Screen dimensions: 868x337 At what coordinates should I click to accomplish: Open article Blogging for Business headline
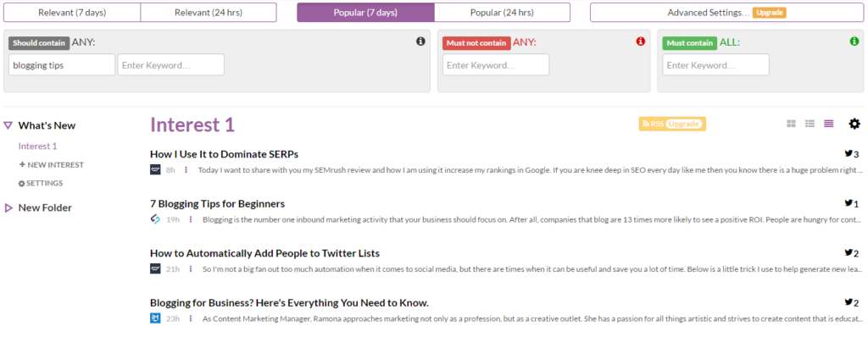(289, 302)
